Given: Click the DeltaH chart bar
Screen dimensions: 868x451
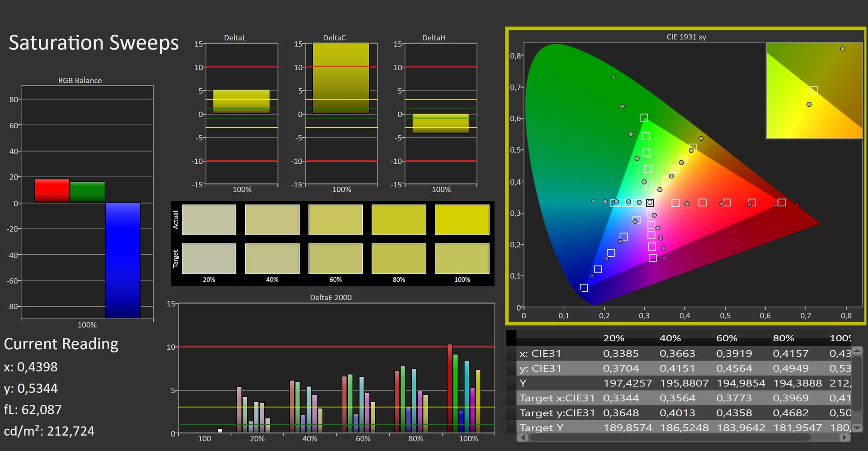Looking at the screenshot, I should (440, 123).
